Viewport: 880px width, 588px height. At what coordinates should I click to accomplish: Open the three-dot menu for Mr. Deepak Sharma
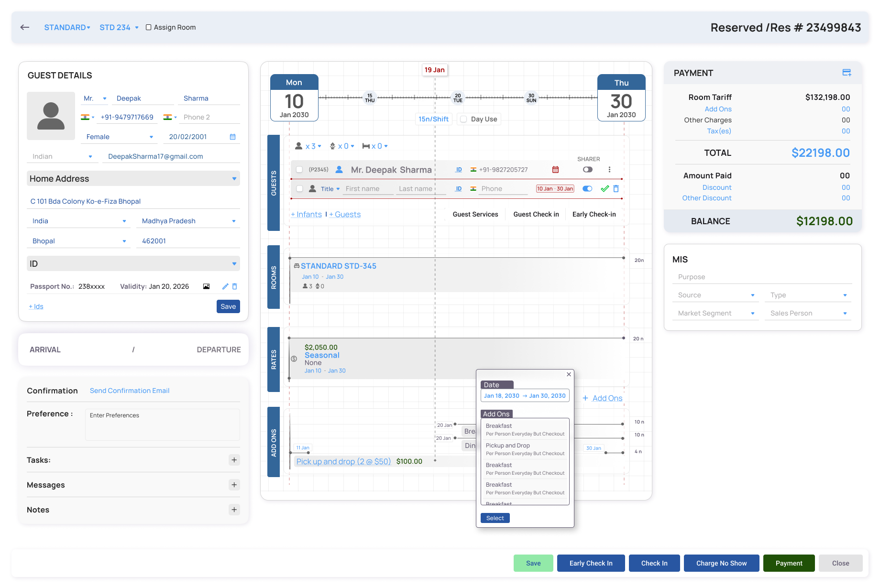pos(609,170)
